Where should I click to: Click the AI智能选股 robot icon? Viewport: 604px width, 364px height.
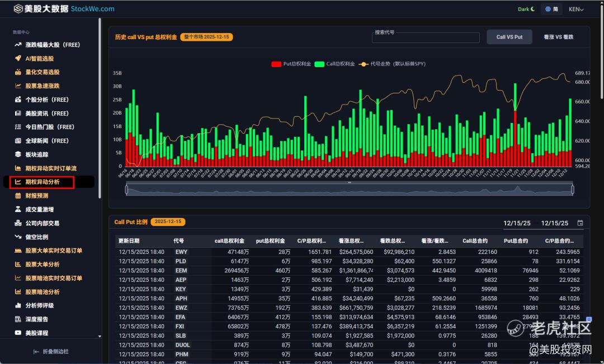coord(18,58)
